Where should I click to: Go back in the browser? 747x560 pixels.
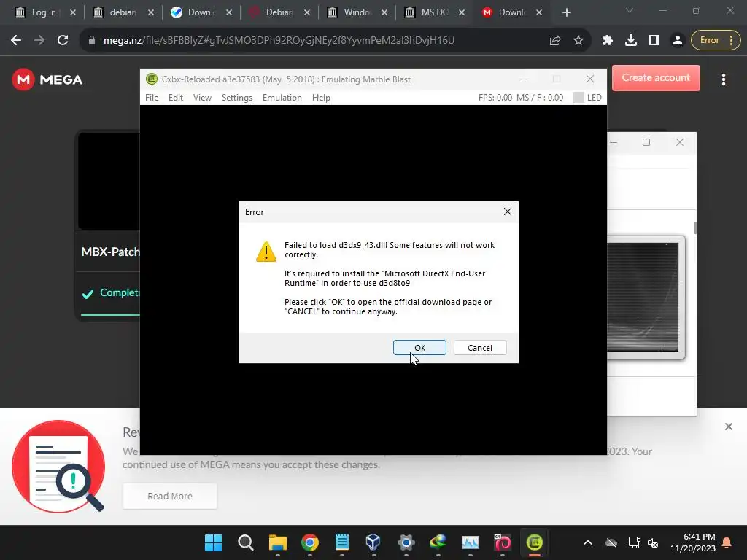(16, 41)
